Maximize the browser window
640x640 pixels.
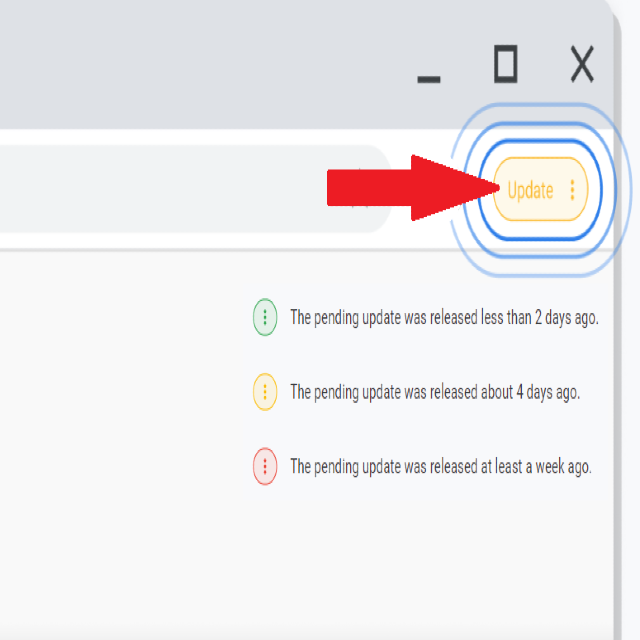[x=506, y=64]
